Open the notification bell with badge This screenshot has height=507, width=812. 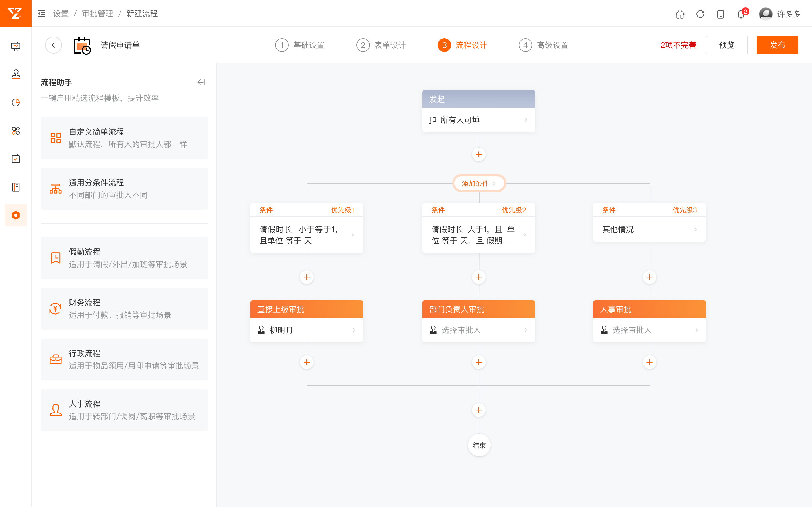tap(741, 14)
